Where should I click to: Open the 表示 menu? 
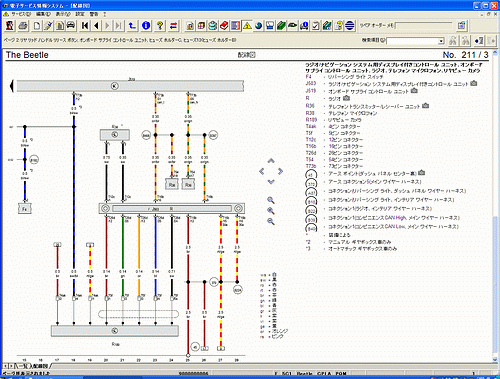[63, 14]
